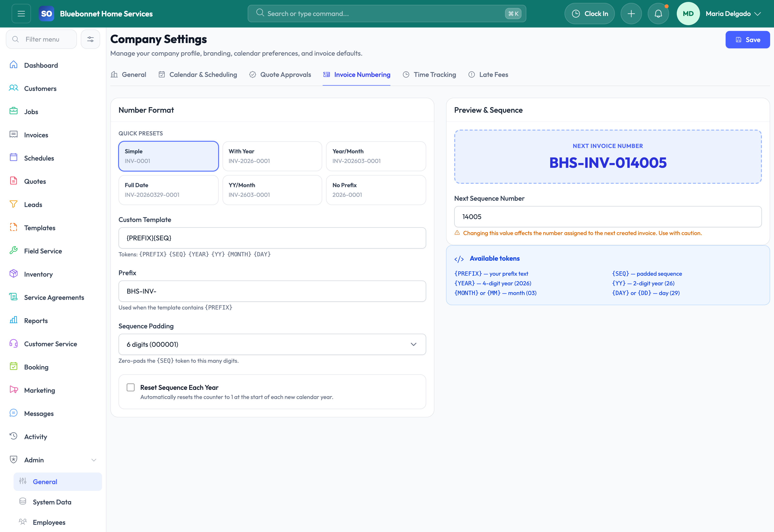The image size is (774, 532).
Task: Click the BHS-INV-014005 preview number
Action: [608, 163]
